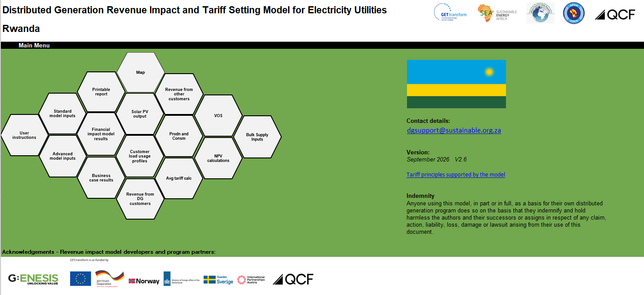Click the QCF logo in footer

point(293,279)
